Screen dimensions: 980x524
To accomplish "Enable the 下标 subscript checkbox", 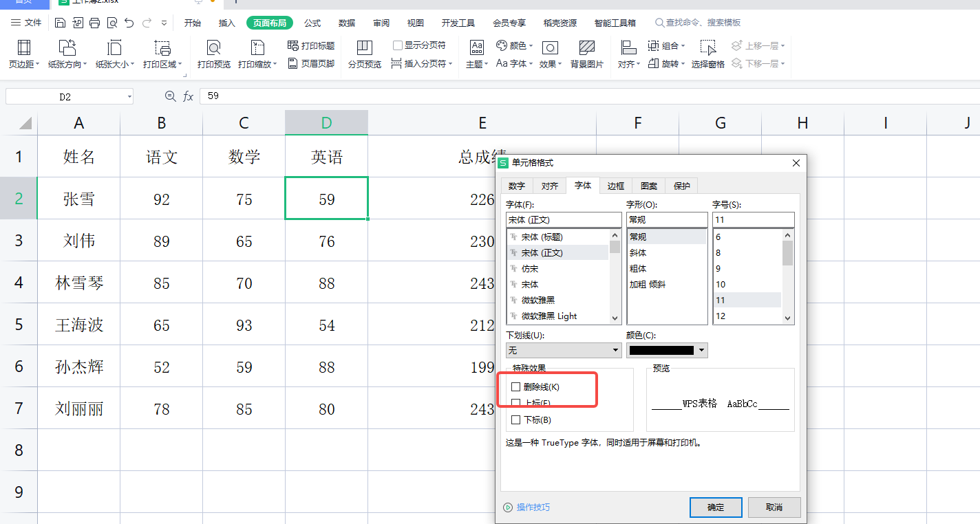I will (x=516, y=419).
